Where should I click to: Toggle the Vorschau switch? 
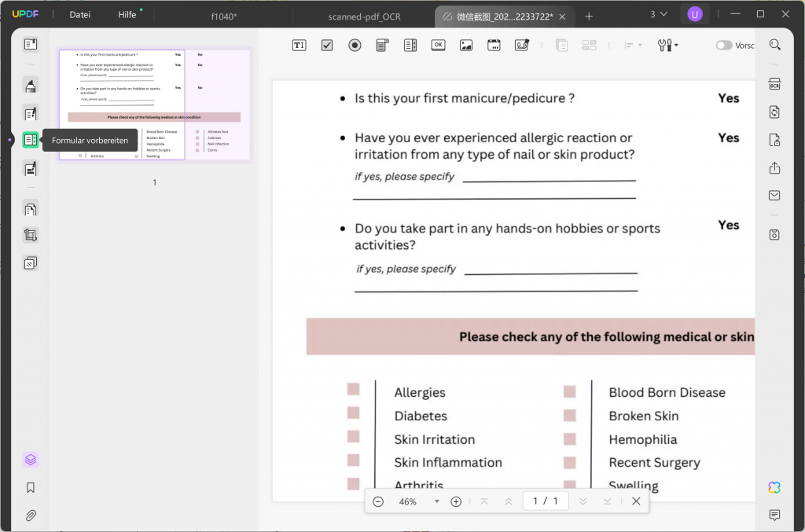pyautogui.click(x=723, y=45)
